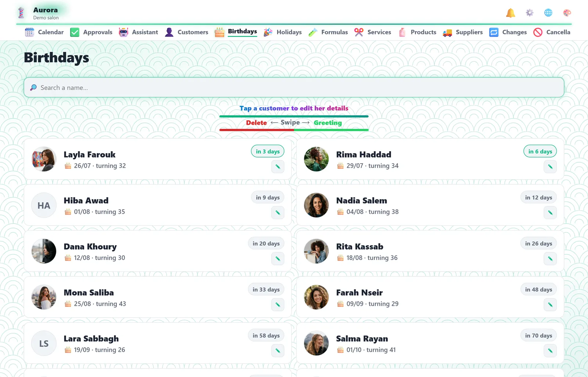This screenshot has height=377, width=588.
Task: Click the globe language icon
Action: click(x=548, y=13)
